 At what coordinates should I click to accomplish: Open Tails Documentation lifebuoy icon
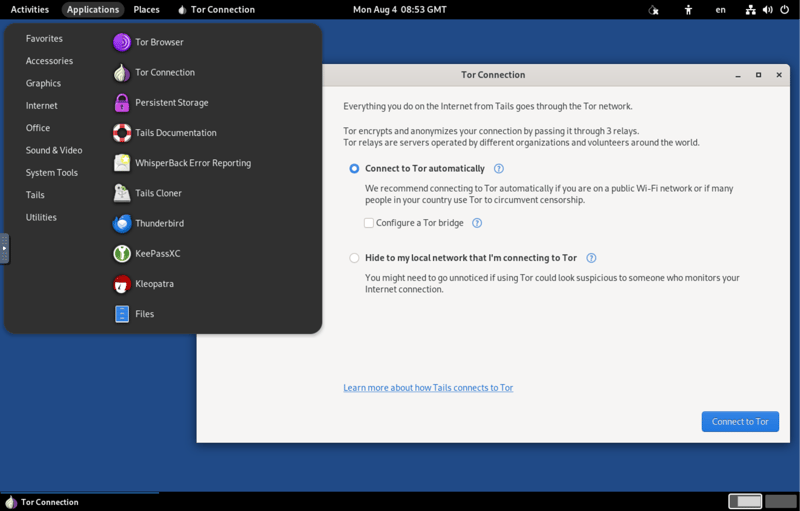point(122,133)
